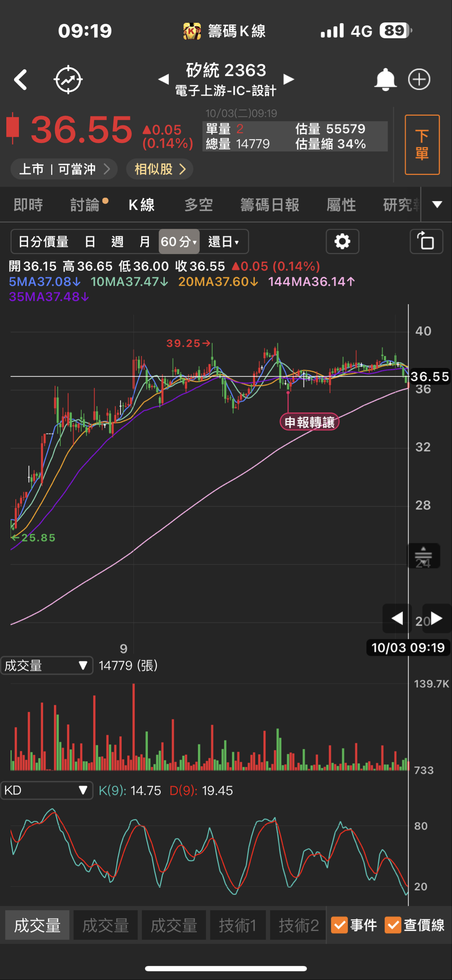Tap the battery indicator showing 89
Screen dimensions: 452x980
click(395, 31)
